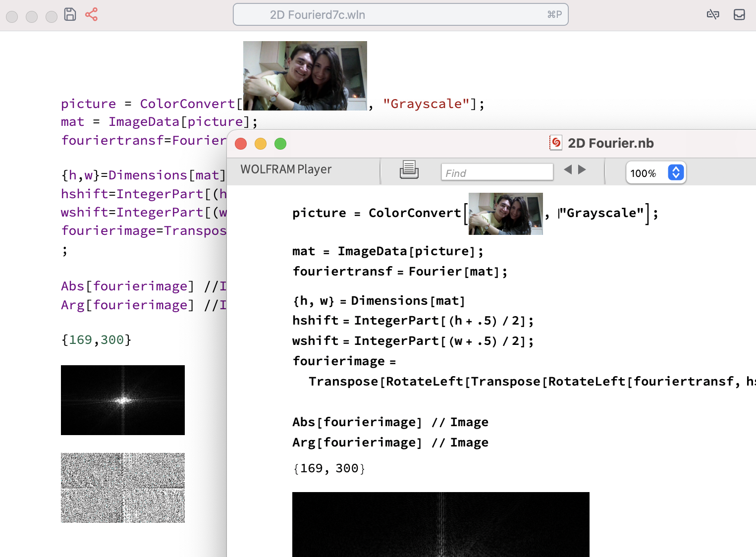Screen dimensions: 756x557
Task: Minimize the 2D Fourier.nb window
Action: tap(261, 144)
